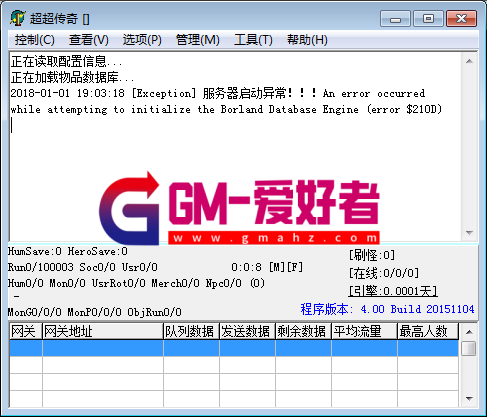Click the gateway table scroll-up arrow

click(x=469, y=332)
